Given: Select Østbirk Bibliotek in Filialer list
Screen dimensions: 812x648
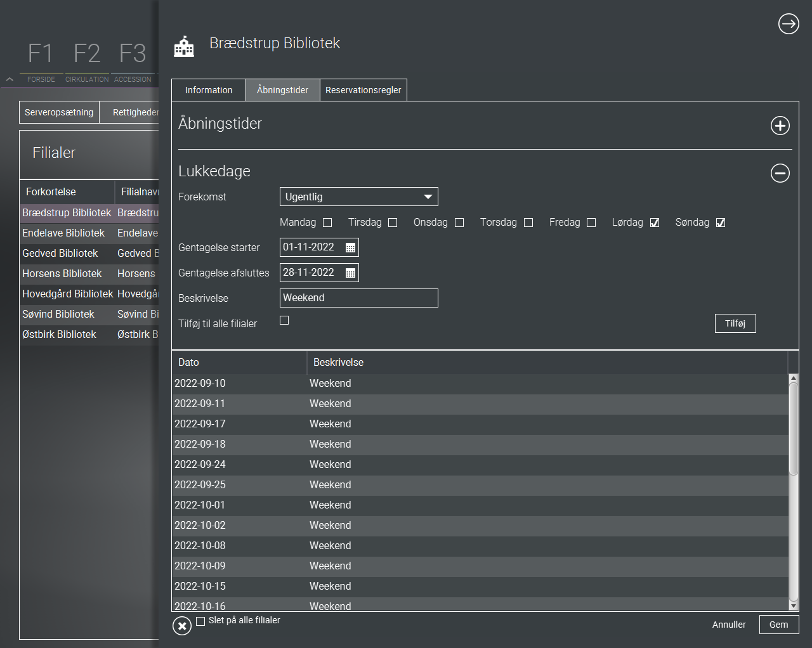Looking at the screenshot, I should point(89,334).
